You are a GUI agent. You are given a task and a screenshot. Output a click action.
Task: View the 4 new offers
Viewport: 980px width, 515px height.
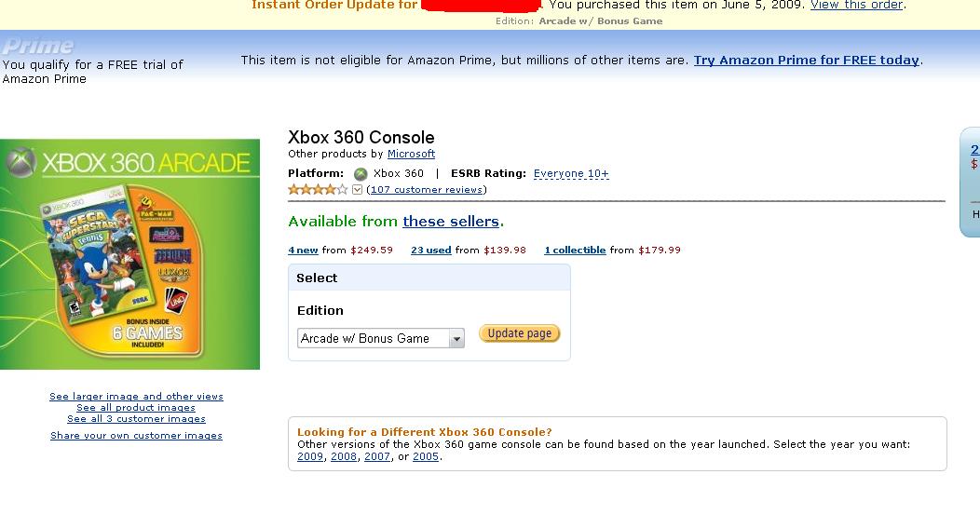pyautogui.click(x=303, y=250)
